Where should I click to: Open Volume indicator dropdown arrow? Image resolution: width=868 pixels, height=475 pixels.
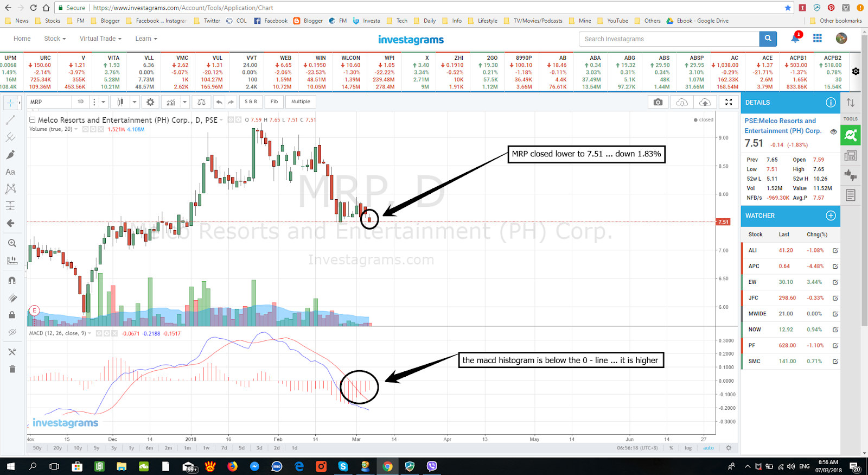[x=76, y=129]
